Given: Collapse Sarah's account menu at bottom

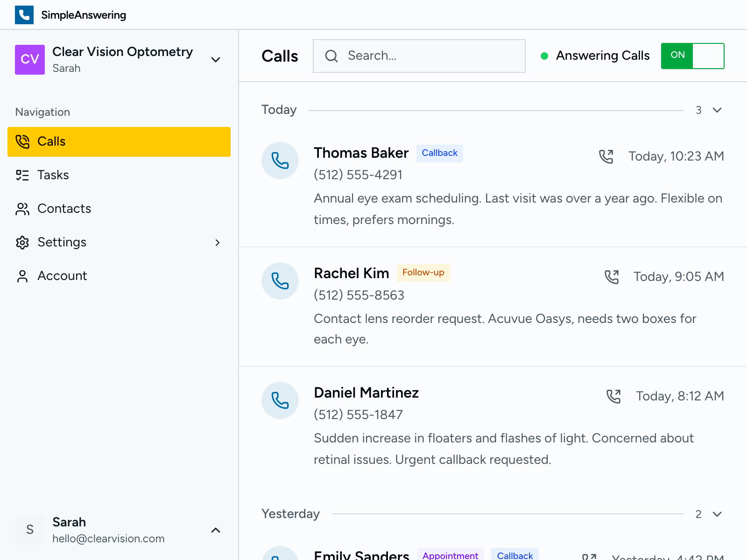Looking at the screenshot, I should (x=215, y=530).
